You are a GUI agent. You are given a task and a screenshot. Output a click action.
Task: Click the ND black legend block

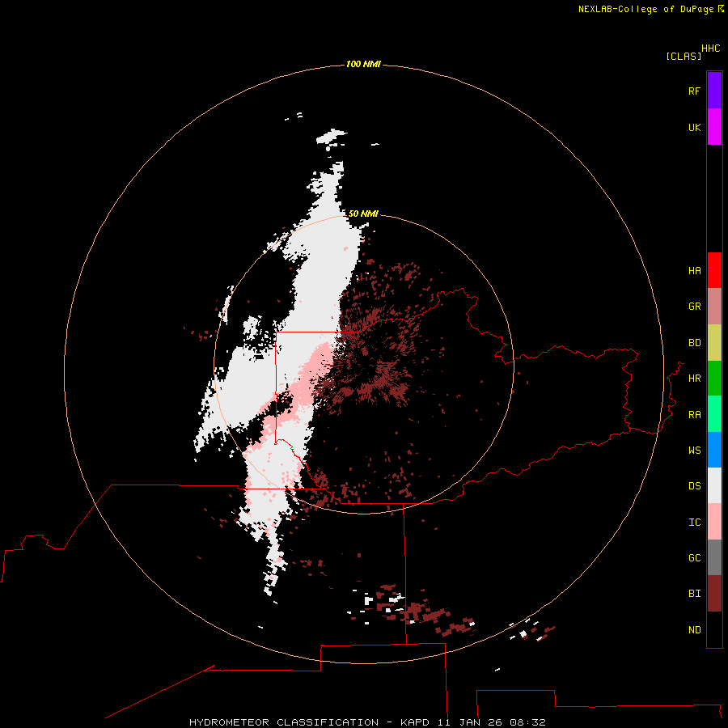click(x=714, y=629)
